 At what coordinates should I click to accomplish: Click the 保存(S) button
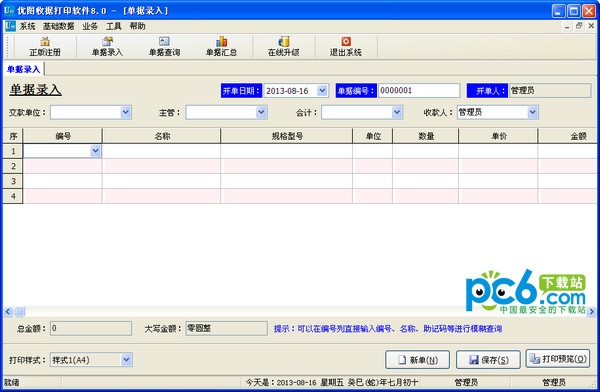pyautogui.click(x=488, y=360)
